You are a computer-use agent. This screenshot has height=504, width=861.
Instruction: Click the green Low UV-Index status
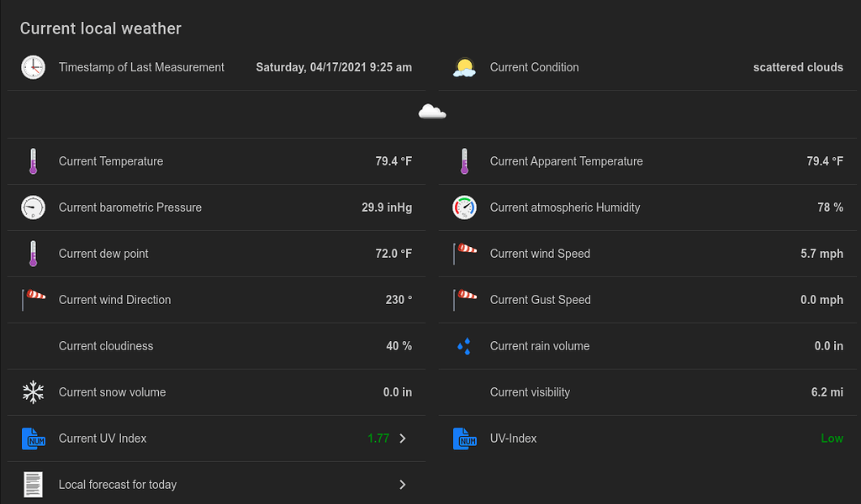[832, 438]
